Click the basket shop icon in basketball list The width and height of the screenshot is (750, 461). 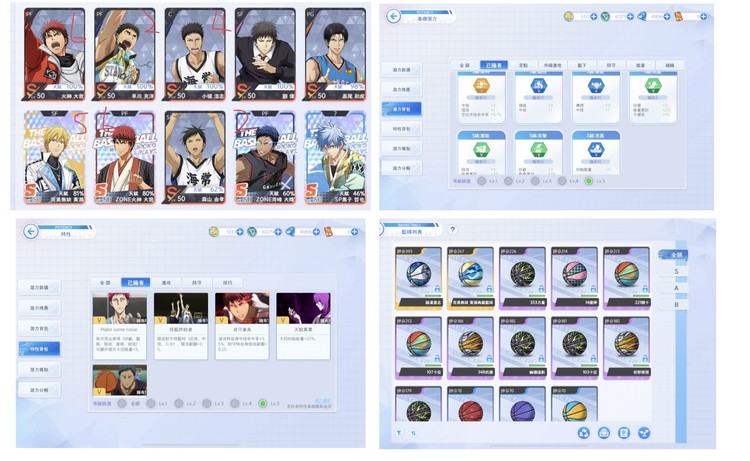pyautogui.click(x=604, y=433)
